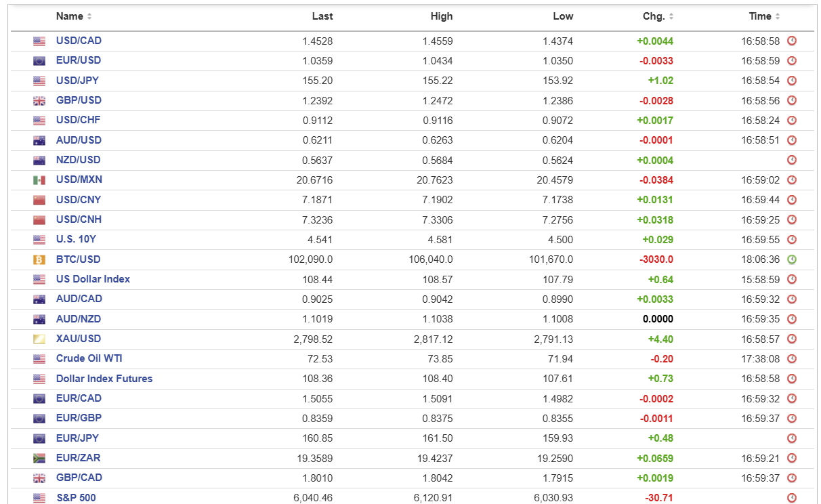The width and height of the screenshot is (821, 504).
Task: Sort table using the Time column arrows
Action: [x=778, y=16]
